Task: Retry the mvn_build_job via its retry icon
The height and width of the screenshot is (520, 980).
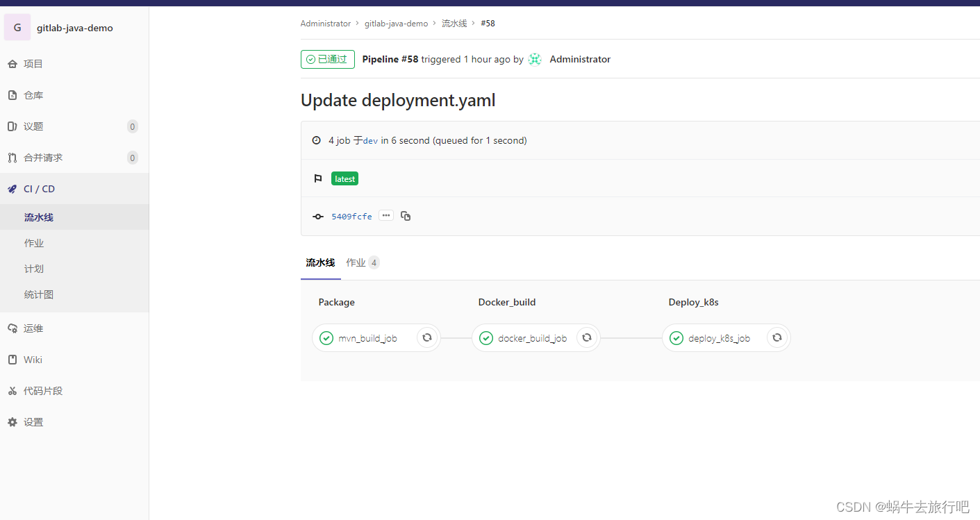Action: (x=427, y=337)
